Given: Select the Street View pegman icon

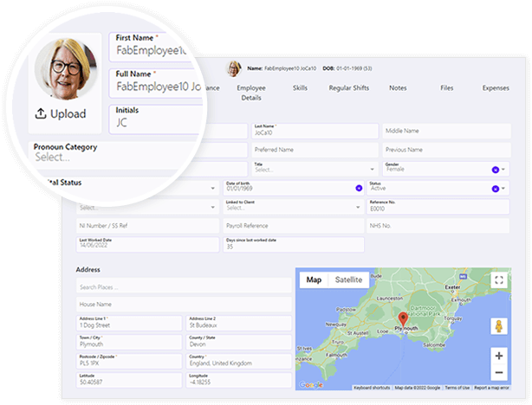Looking at the screenshot, I should (499, 326).
